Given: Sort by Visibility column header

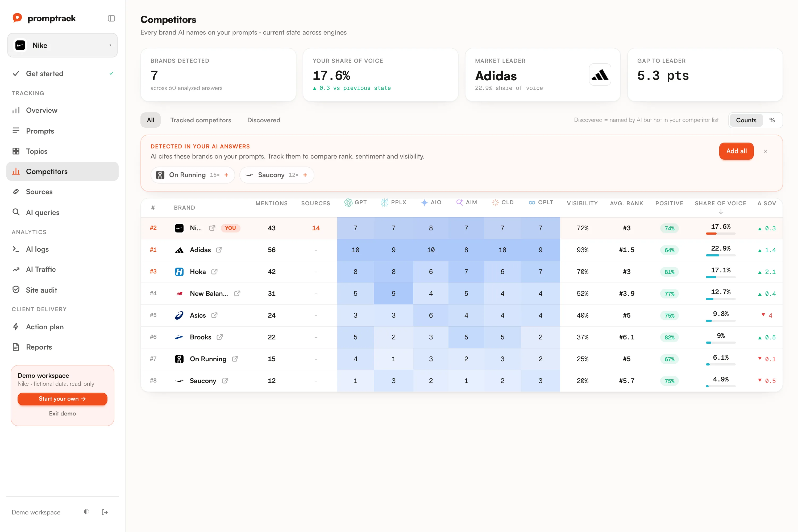Looking at the screenshot, I should tap(582, 203).
